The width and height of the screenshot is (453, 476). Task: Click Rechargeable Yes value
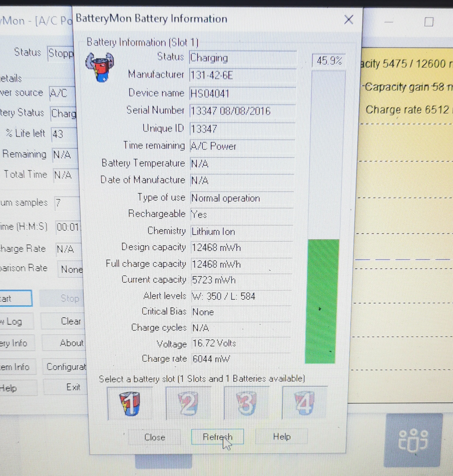tap(242, 215)
